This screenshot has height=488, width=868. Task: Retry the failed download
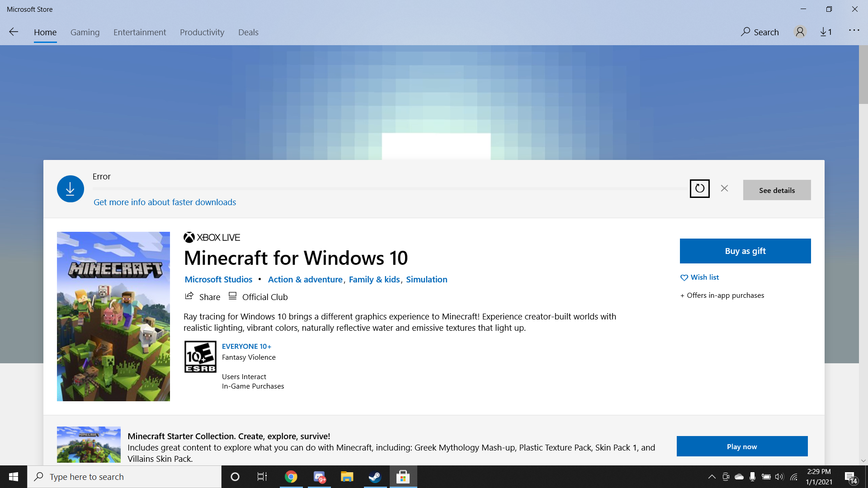(x=700, y=188)
